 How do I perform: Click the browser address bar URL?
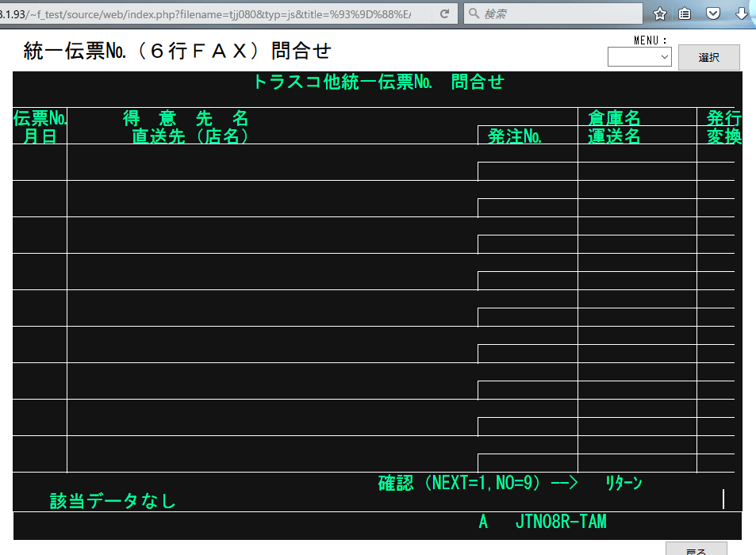click(x=214, y=13)
